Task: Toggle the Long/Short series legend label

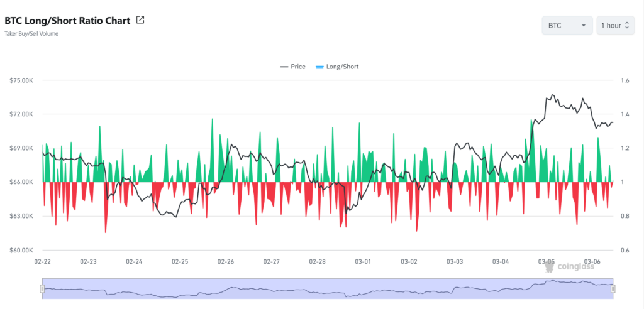Action: pos(342,67)
